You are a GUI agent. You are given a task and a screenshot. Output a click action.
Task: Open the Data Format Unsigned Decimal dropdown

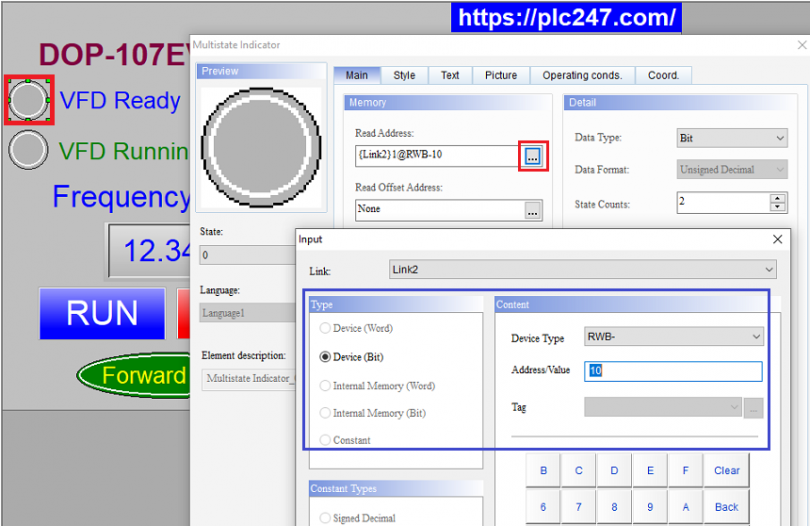click(732, 169)
